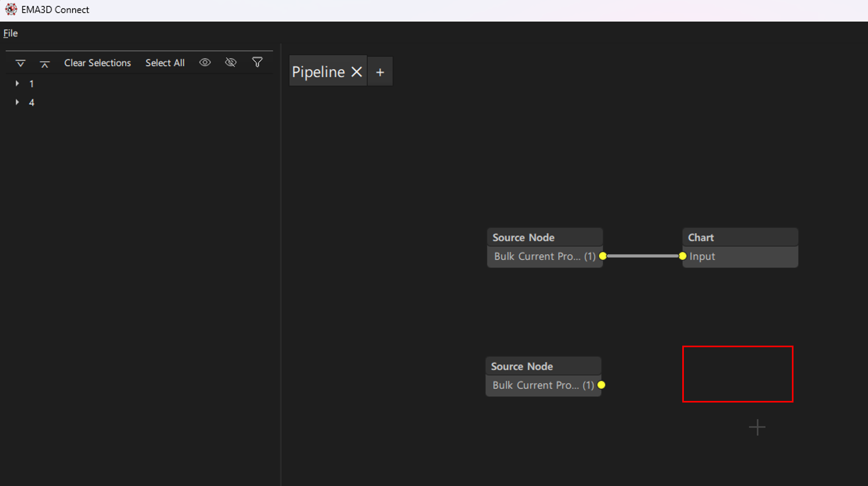The height and width of the screenshot is (486, 868).
Task: Open the File menu
Action: pos(11,33)
